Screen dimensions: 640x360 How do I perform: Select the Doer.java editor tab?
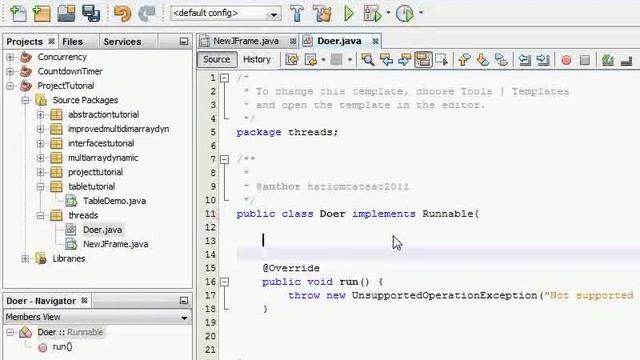339,41
